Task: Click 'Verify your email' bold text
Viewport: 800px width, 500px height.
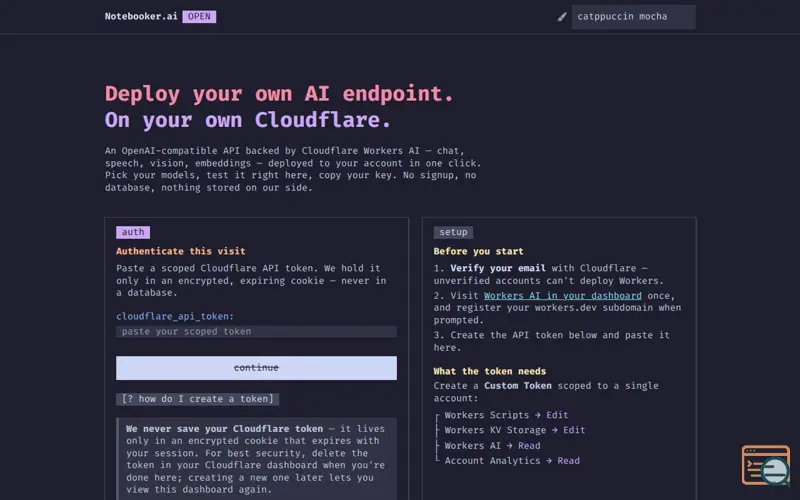Action: pyautogui.click(x=497, y=268)
